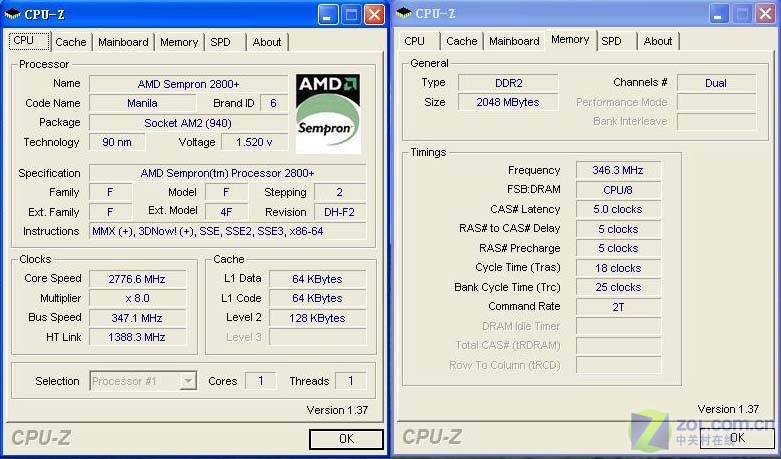Click the revision value DH-F2
The image size is (781, 459).
[340, 212]
